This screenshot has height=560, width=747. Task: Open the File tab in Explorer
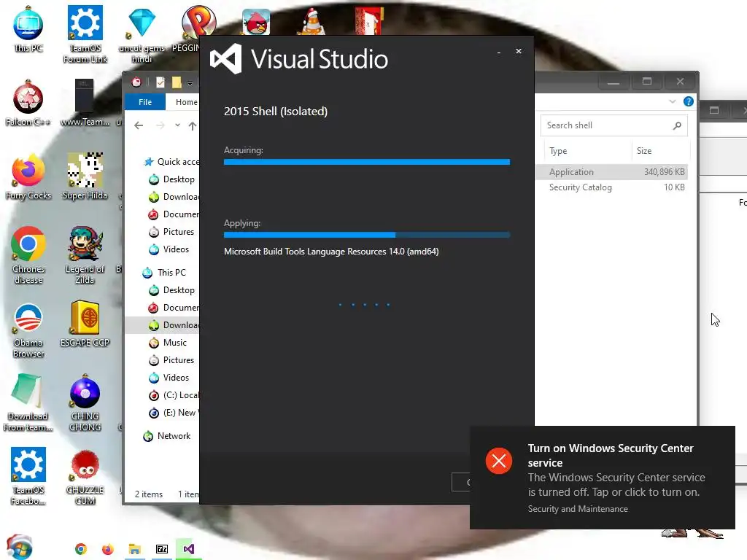145,102
